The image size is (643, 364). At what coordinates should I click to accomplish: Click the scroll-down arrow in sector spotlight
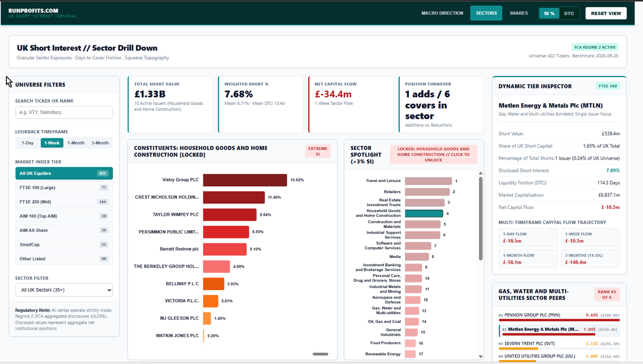click(481, 357)
